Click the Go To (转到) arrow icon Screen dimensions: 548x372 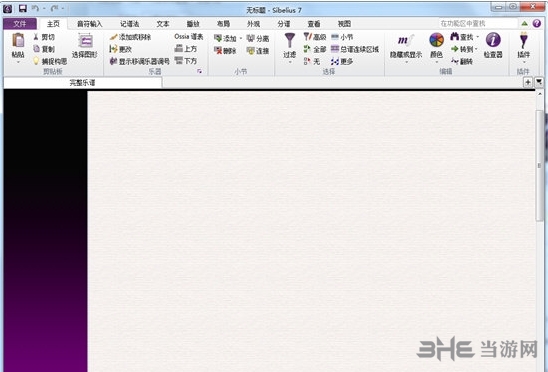click(454, 49)
